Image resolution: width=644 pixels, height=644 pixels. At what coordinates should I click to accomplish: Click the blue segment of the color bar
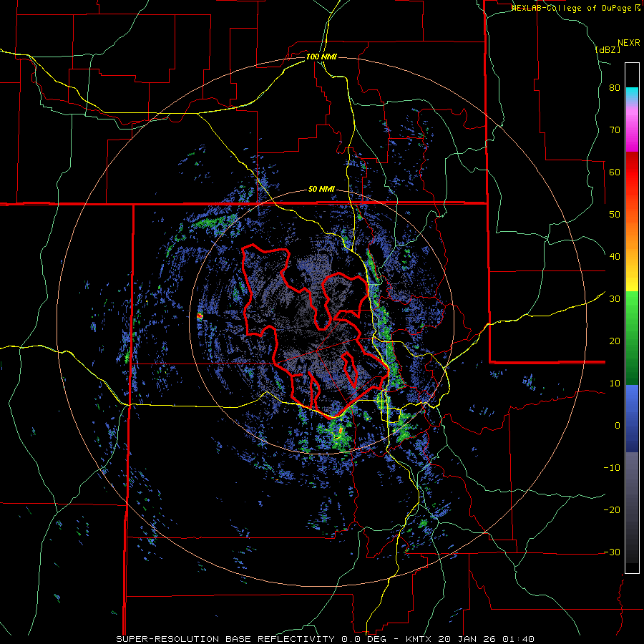[632, 419]
